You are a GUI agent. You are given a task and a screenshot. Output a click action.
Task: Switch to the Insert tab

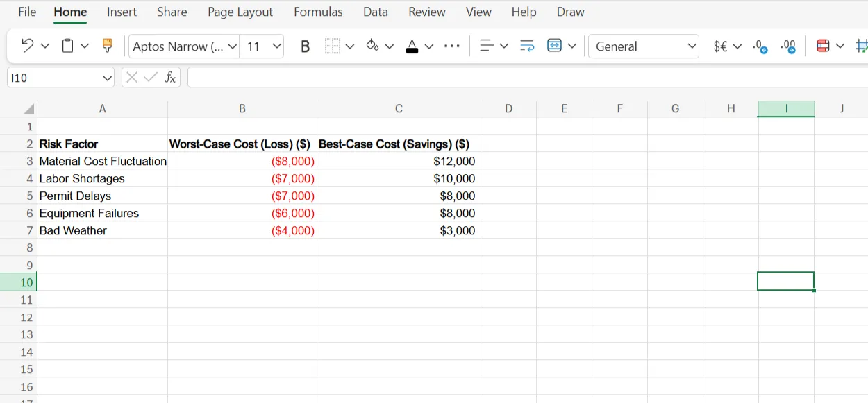(122, 12)
